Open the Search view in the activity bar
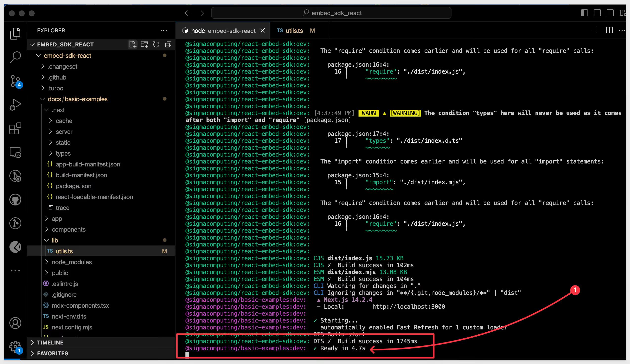The image size is (630, 364). pos(15,57)
